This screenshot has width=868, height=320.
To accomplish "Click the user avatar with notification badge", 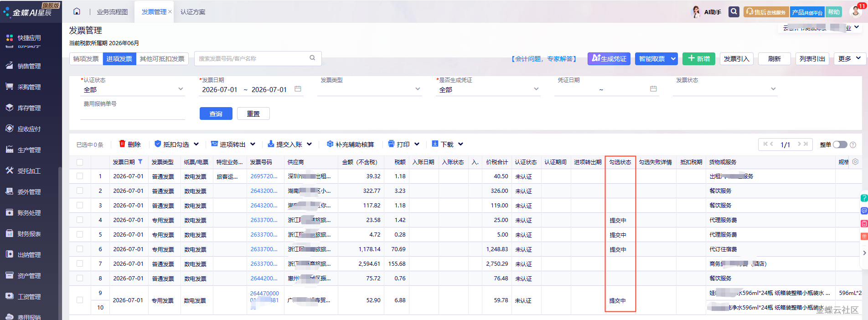I will [x=856, y=11].
